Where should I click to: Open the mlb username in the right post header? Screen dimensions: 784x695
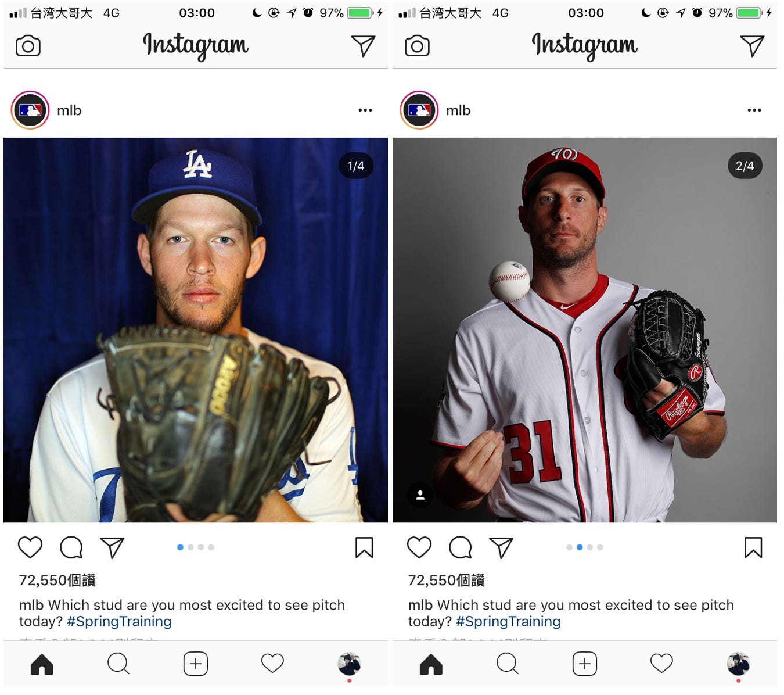tap(458, 110)
